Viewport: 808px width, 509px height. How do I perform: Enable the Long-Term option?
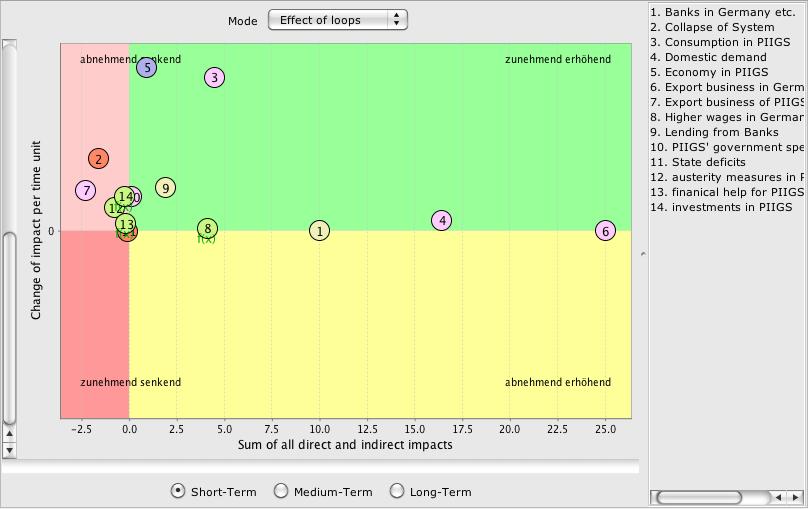[x=397, y=491]
